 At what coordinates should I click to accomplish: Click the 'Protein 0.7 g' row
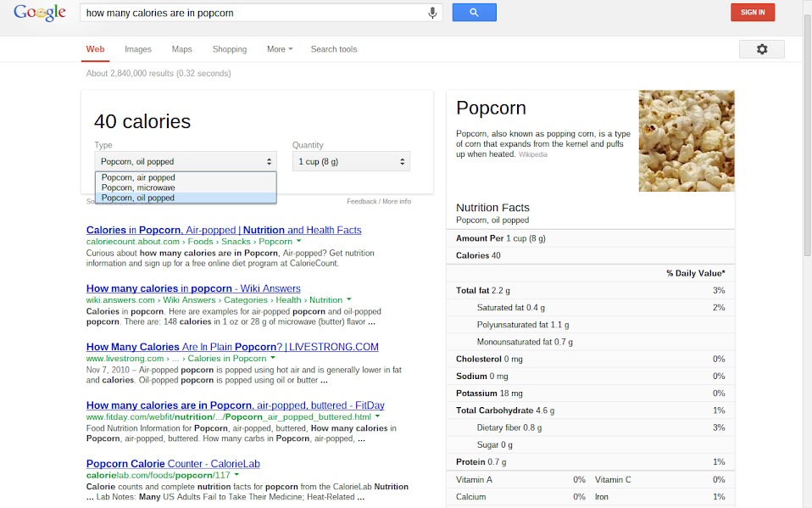(591, 461)
